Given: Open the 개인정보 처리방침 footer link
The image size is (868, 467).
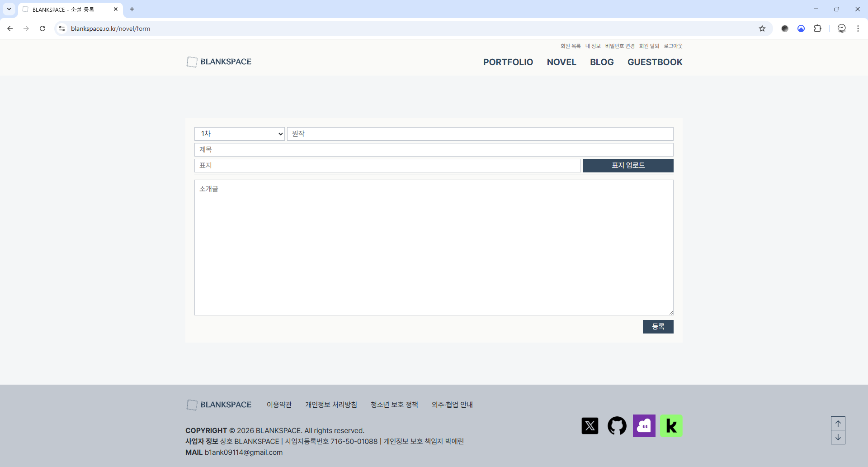Looking at the screenshot, I should point(331,405).
